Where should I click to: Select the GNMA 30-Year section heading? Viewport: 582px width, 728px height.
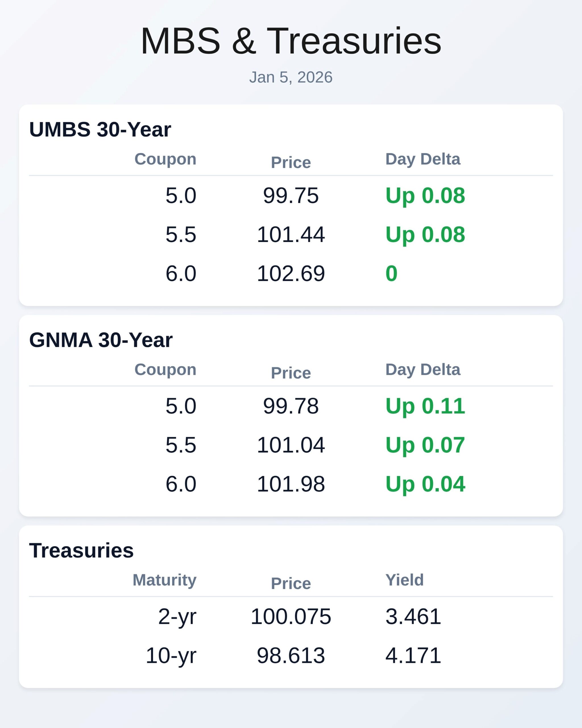tap(101, 340)
